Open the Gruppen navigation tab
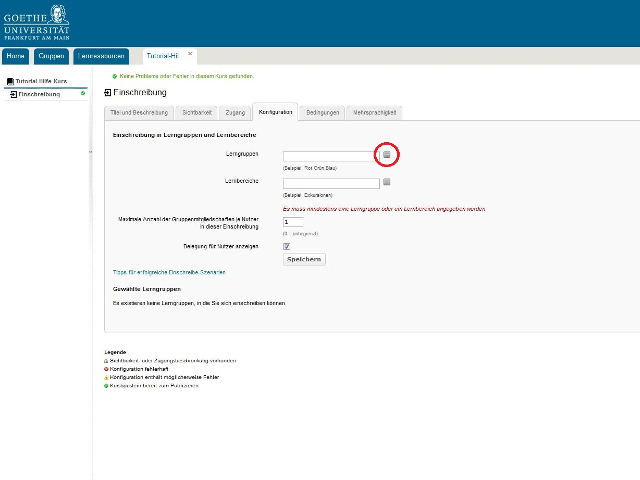The image size is (640, 480). tap(51, 56)
